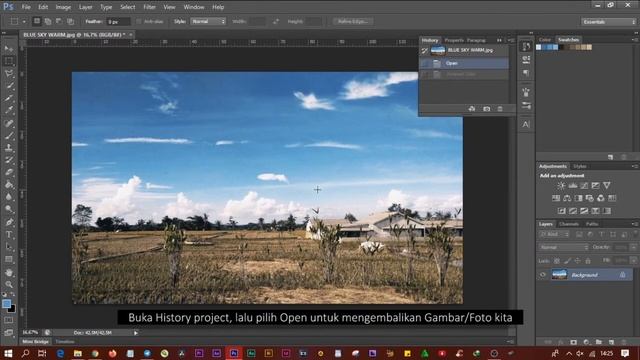Screen dimensions: 640x360
Task: Hide the Background layer visibility eye
Action: tap(542, 275)
